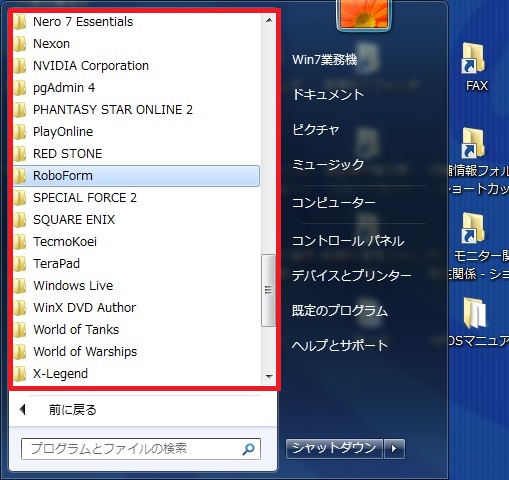
Task: Click the program list scrollbar thumb
Action: (268, 290)
